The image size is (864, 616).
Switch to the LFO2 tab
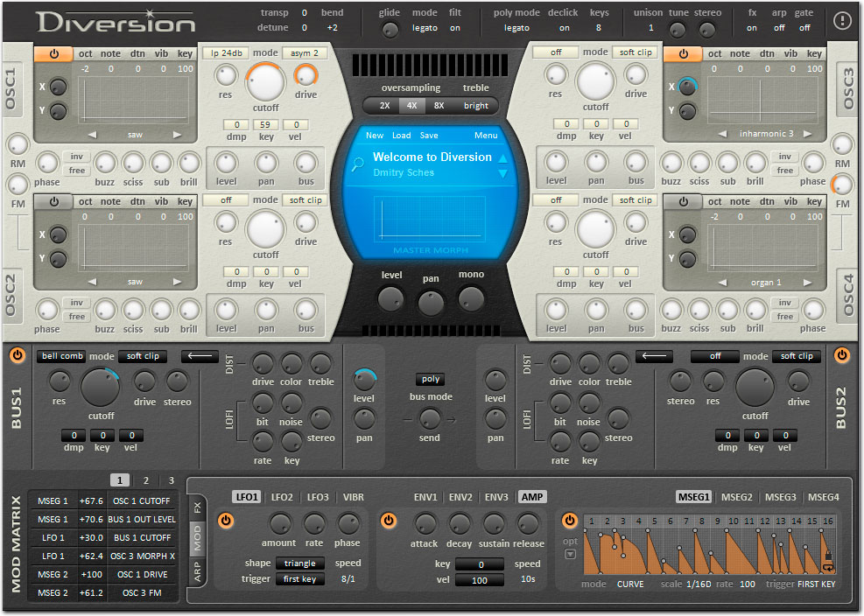tap(282, 497)
